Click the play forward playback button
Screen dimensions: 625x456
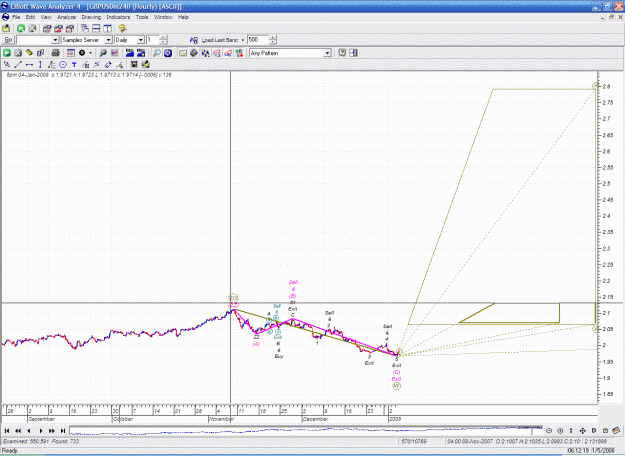click(x=41, y=430)
